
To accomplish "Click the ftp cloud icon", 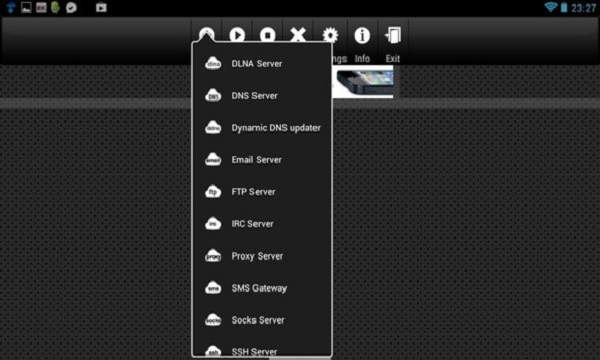I will click(x=213, y=191).
